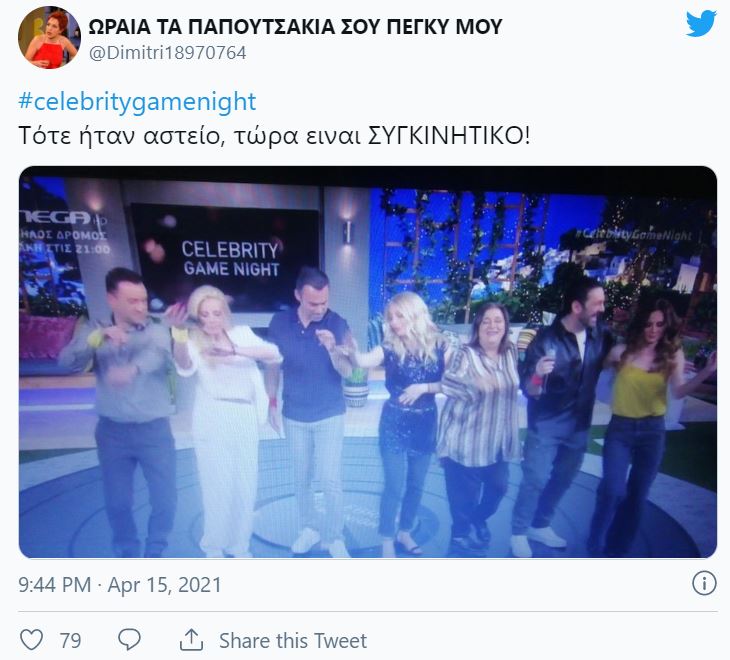This screenshot has width=730, height=660.
Task: Open the display name ΩΡΑΙΑ ΤΑ ΠΑΠΟΥΤΣΑΚΙΑ
Action: [x=295, y=26]
